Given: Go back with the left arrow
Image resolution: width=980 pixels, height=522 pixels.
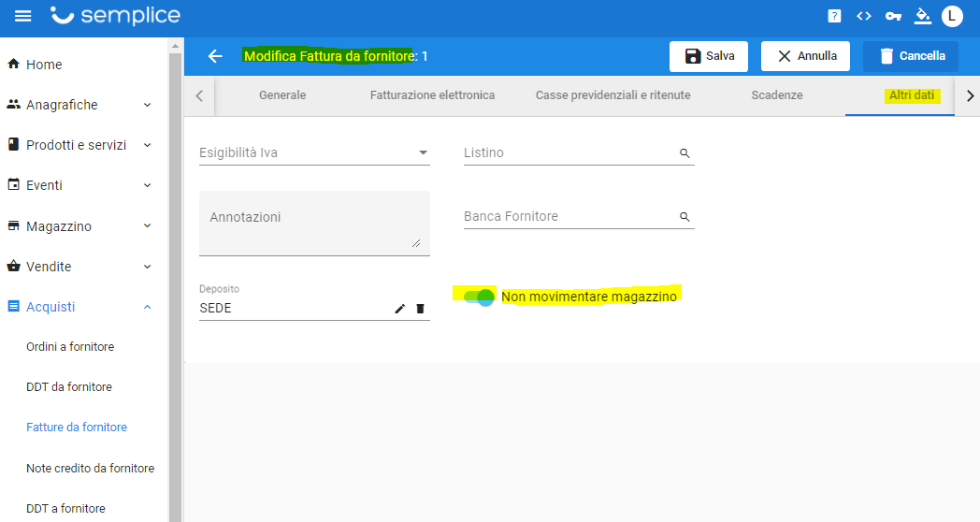Looking at the screenshot, I should pyautogui.click(x=215, y=56).
